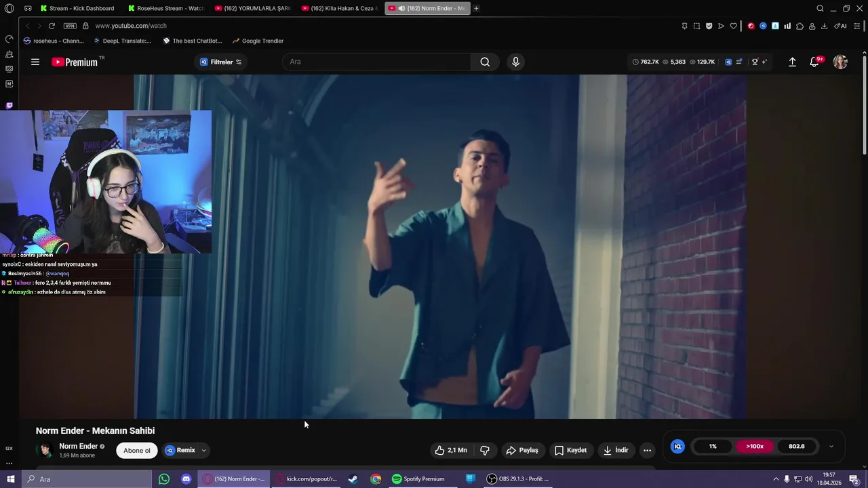Switch to YORUMLARLA ŞARKI tab

[252, 8]
